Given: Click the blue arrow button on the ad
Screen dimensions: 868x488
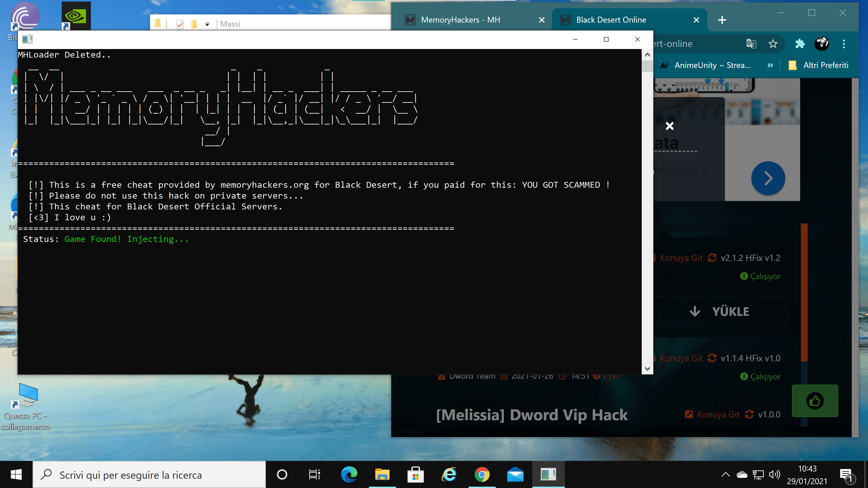Looking at the screenshot, I should (768, 178).
